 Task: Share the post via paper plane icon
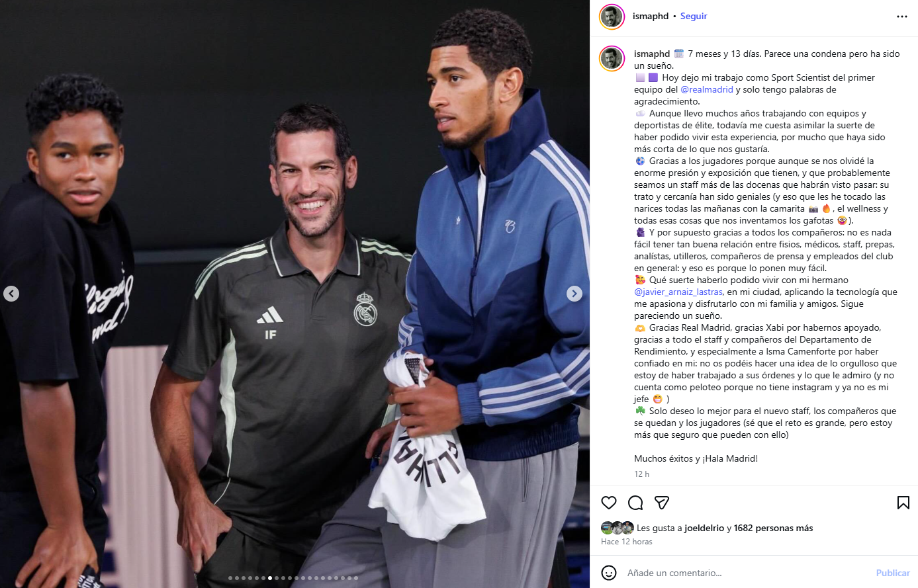[x=661, y=503]
